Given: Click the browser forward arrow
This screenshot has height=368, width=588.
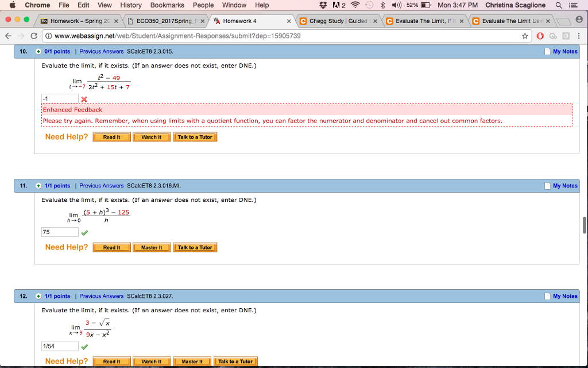Looking at the screenshot, I should 21,36.
